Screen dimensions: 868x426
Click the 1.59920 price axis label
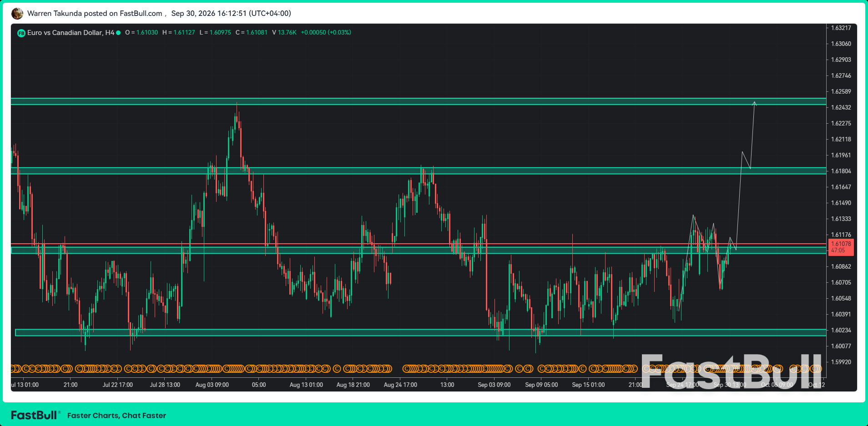[841, 362]
